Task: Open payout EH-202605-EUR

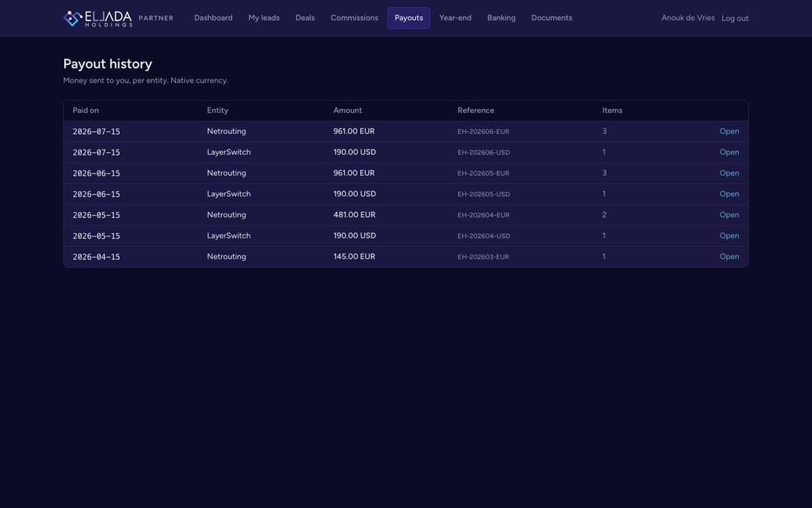Action: [x=729, y=173]
